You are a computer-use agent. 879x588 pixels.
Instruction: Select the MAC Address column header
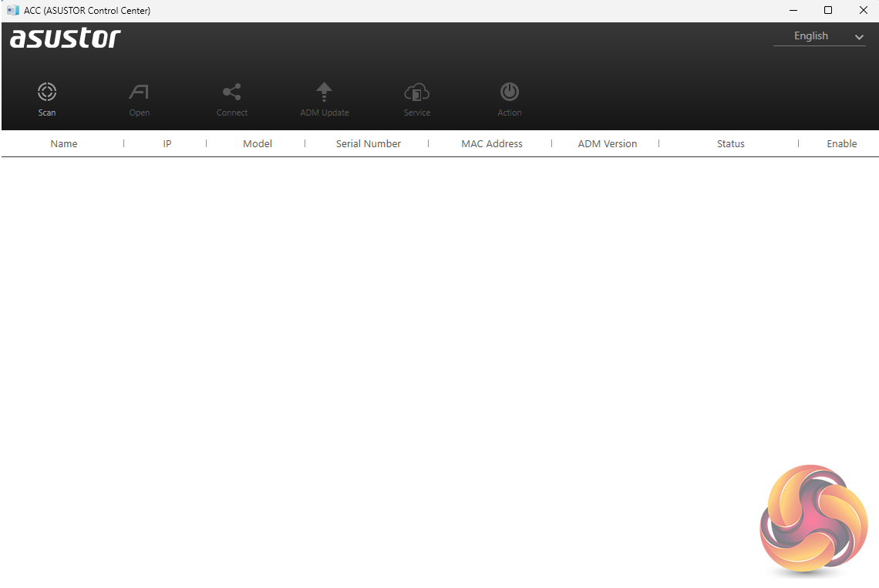coord(492,143)
